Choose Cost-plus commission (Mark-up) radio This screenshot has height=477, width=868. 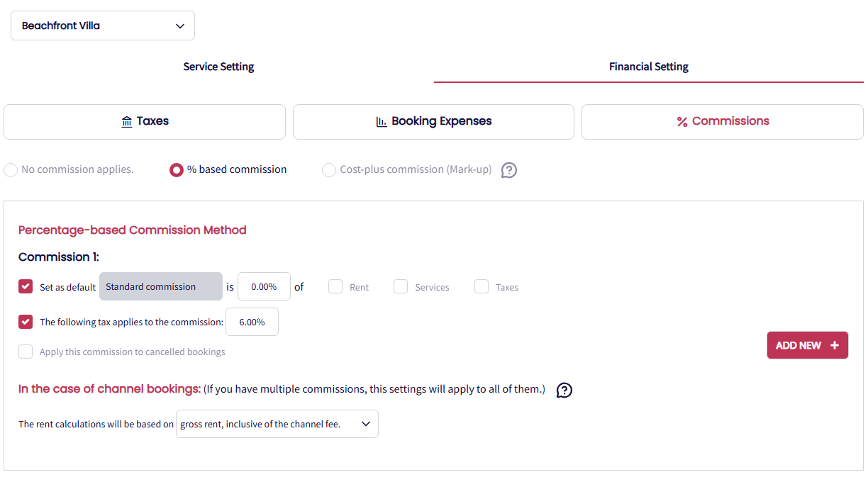pos(329,170)
